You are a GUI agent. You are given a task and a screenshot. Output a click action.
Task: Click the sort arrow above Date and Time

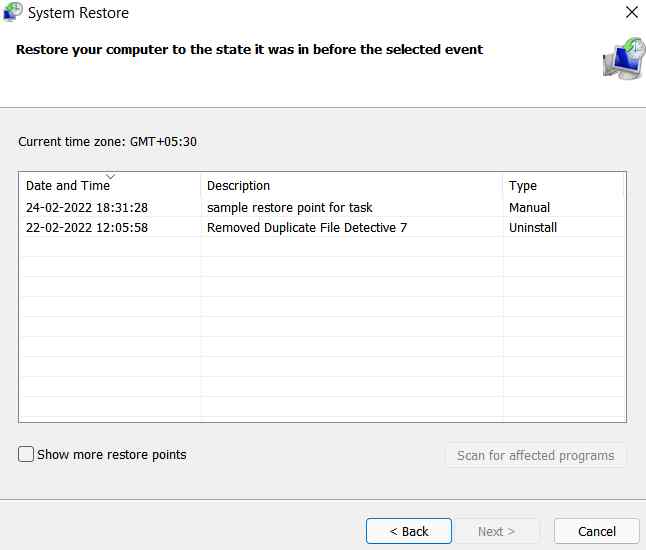pos(110,176)
